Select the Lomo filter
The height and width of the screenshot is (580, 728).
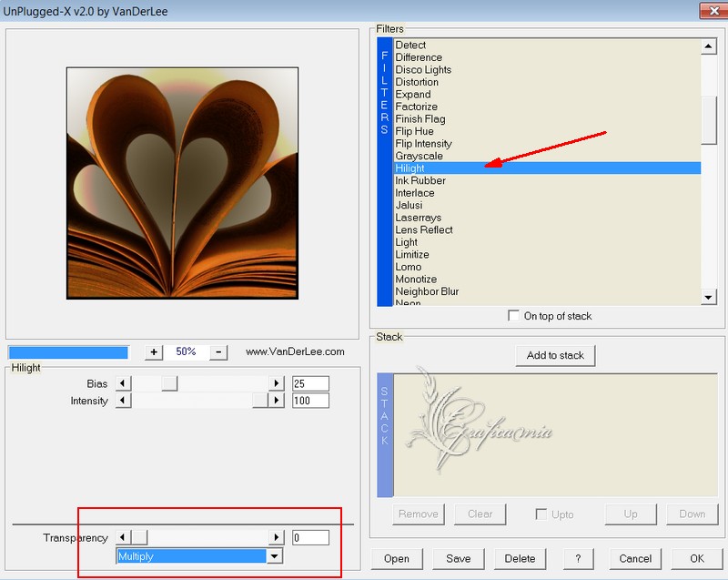click(x=547, y=267)
